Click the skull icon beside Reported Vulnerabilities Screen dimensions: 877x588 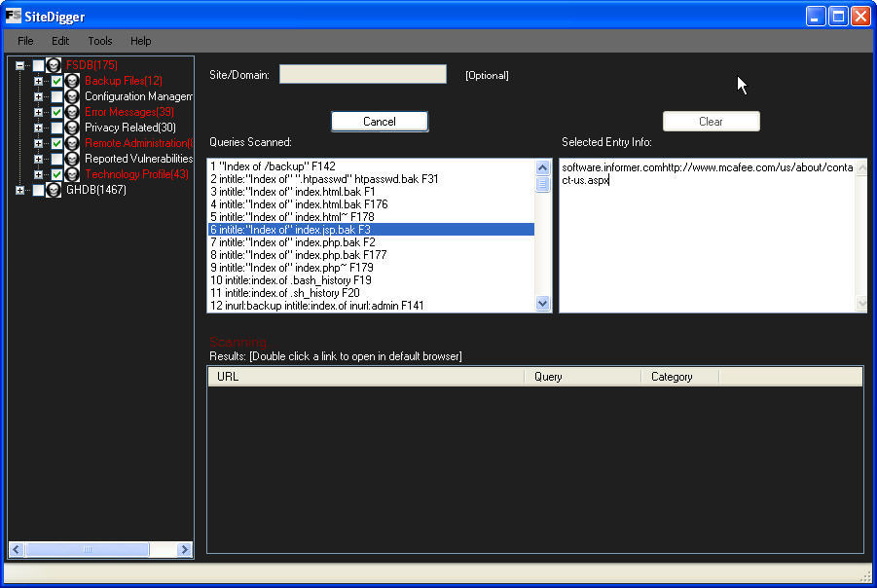coord(72,159)
